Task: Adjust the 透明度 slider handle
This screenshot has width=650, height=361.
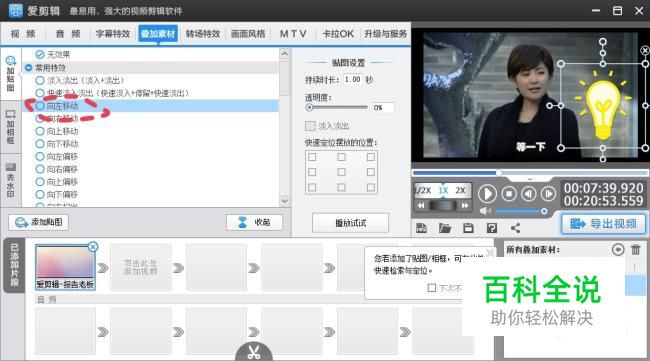Action: point(309,107)
